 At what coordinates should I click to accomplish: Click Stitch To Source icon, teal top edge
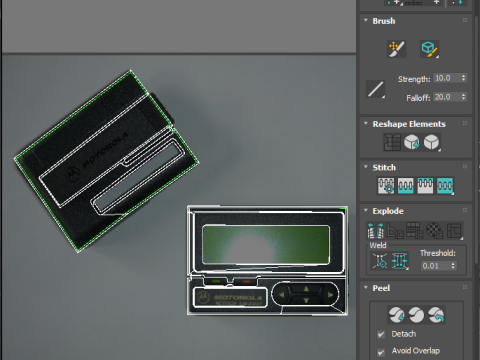coord(425,186)
